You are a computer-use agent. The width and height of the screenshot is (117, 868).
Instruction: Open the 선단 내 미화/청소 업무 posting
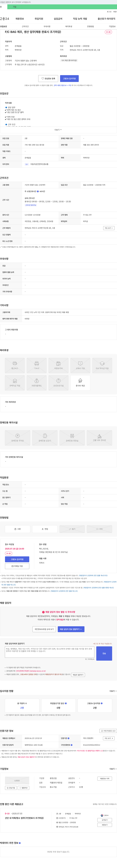click(x=24, y=818)
